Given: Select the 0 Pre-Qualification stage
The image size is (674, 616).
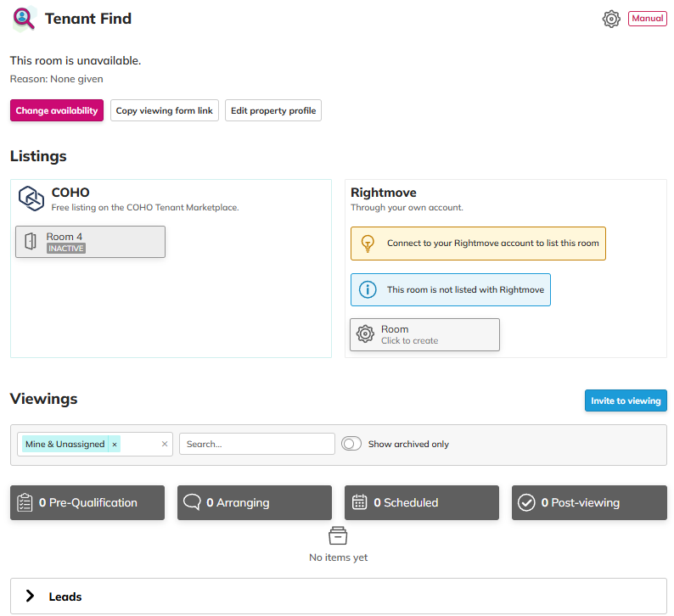Looking at the screenshot, I should pyautogui.click(x=87, y=502).
